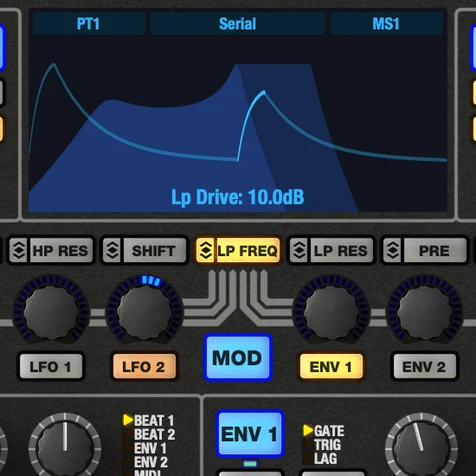Toggle the blue MOD button
Image resolution: width=476 pixels, height=476 pixels.
tap(238, 357)
